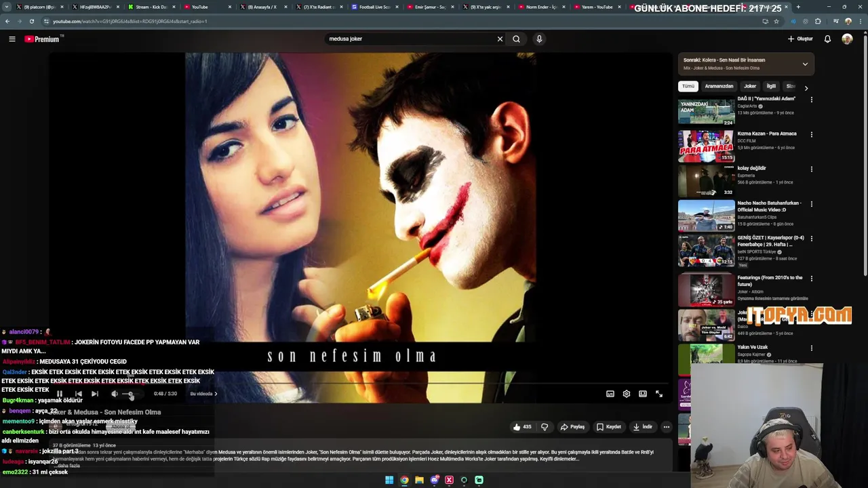Viewport: 868px width, 488px height.
Task: Open more actions ellipsis under video
Action: pos(667,427)
